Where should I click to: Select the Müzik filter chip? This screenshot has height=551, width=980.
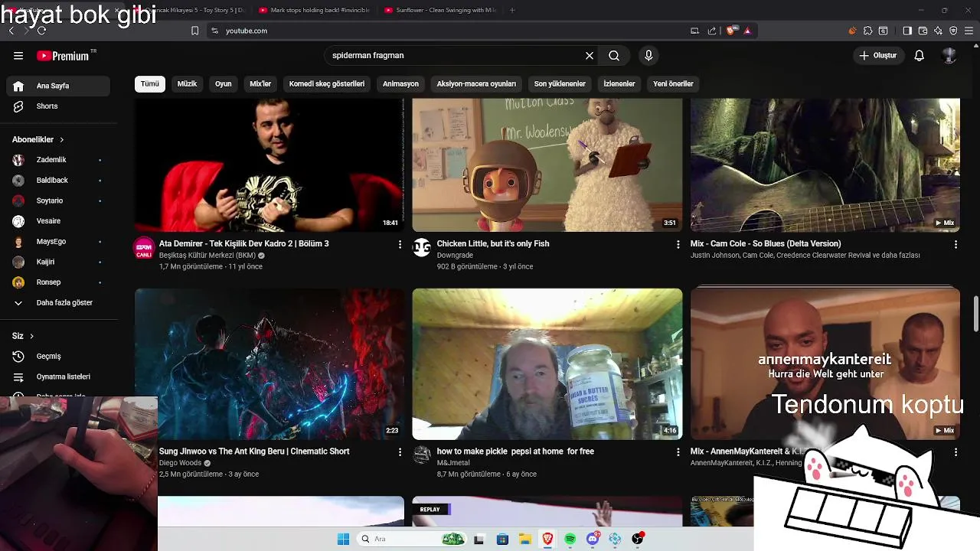point(188,84)
